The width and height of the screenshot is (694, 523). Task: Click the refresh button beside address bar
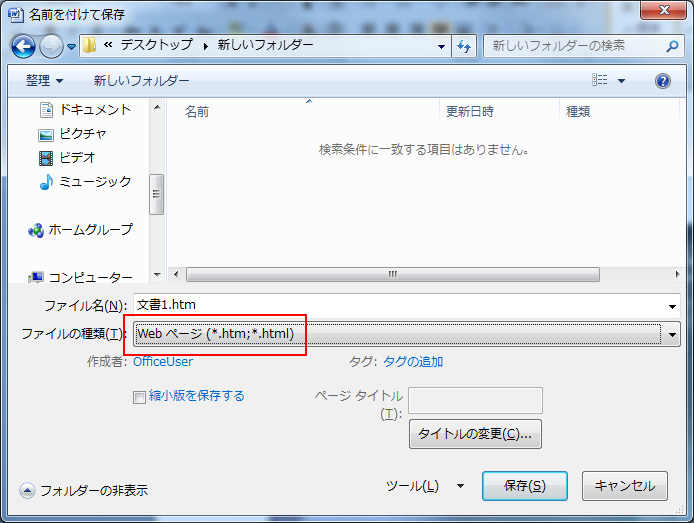point(464,46)
